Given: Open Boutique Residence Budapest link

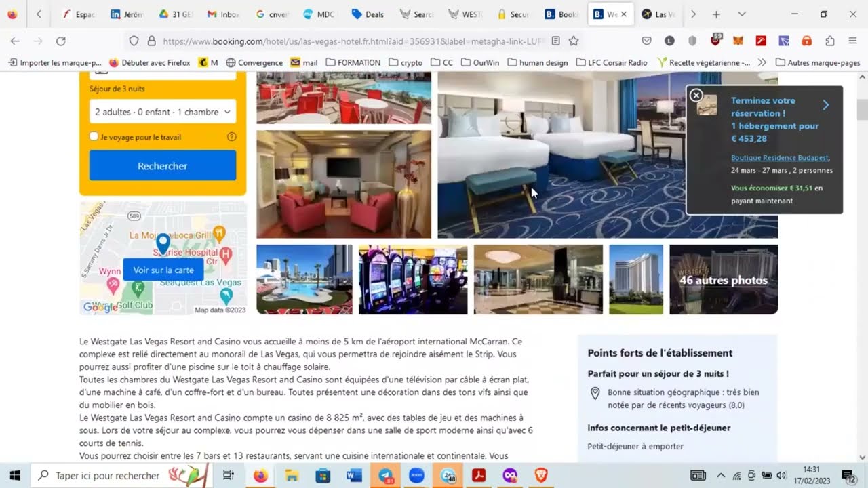Looking at the screenshot, I should (780, 157).
